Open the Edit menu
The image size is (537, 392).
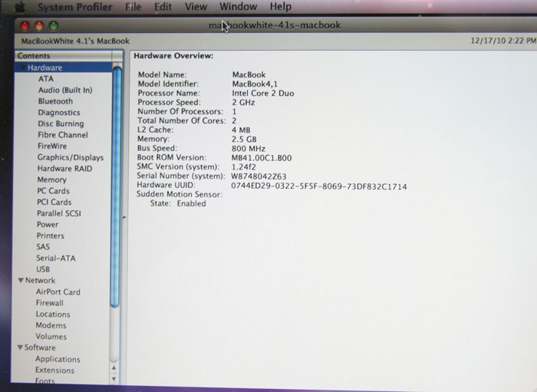(x=163, y=7)
